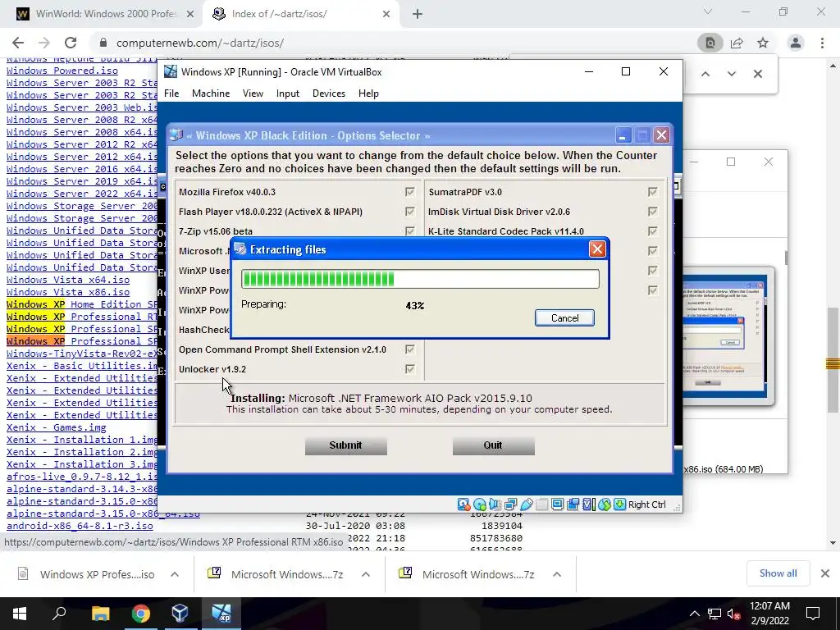Screen dimensions: 840x630
Task: Expand Windows XP Profes....iso download options
Action: pyautogui.click(x=175, y=574)
